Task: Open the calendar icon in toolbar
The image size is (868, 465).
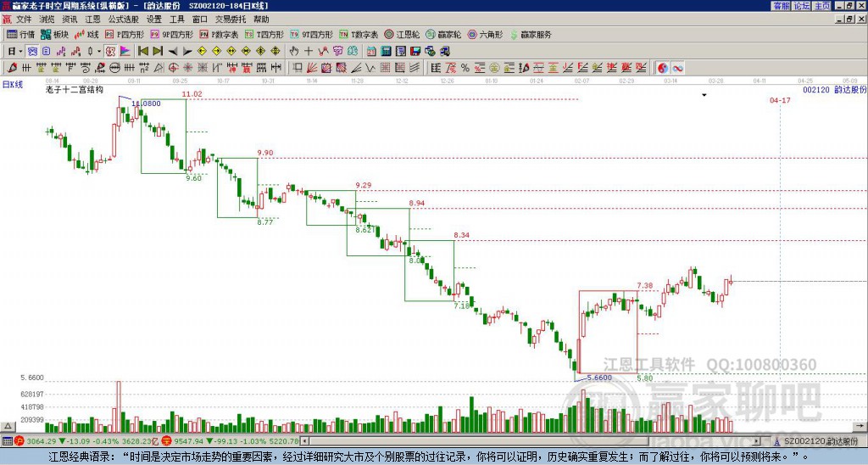Action: (x=371, y=52)
